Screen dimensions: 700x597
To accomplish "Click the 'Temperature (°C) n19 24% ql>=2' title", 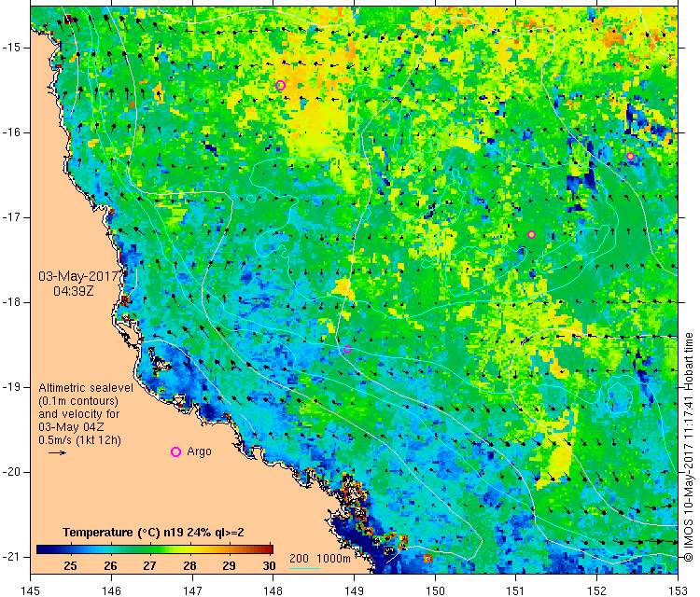I will (153, 533).
